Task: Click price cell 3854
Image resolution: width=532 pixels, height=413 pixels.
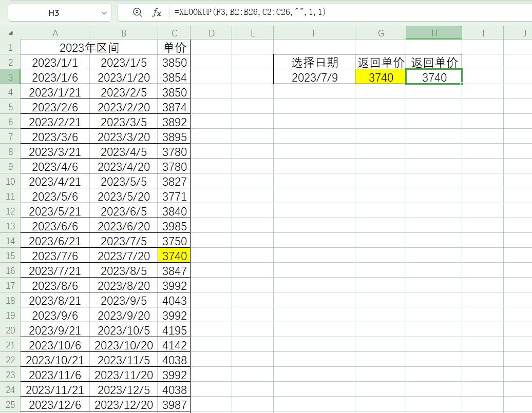Action: coord(175,77)
